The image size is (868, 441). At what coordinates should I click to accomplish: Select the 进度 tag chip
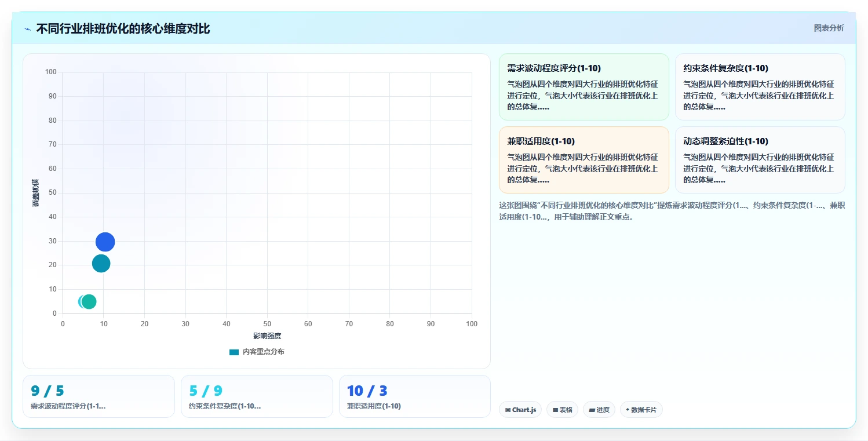pos(599,410)
